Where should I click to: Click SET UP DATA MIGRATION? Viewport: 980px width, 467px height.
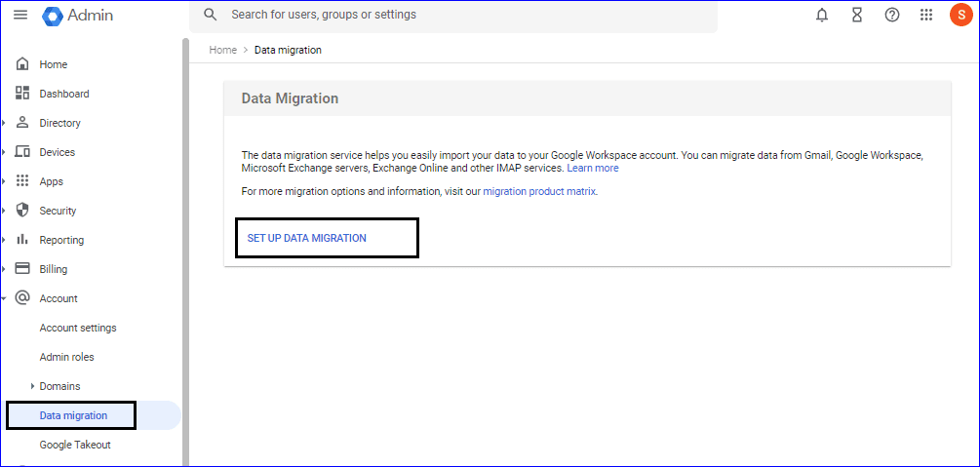tap(307, 238)
